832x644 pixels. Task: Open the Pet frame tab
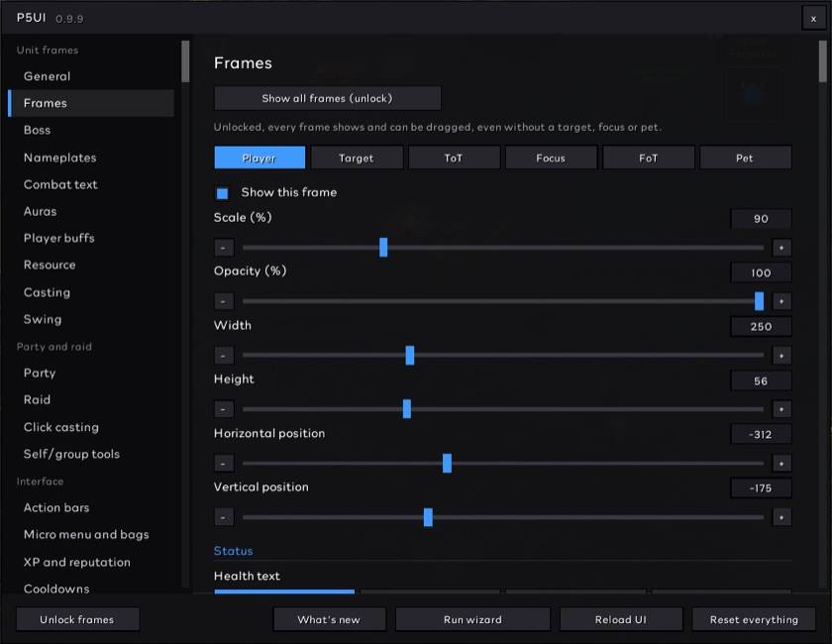point(745,158)
